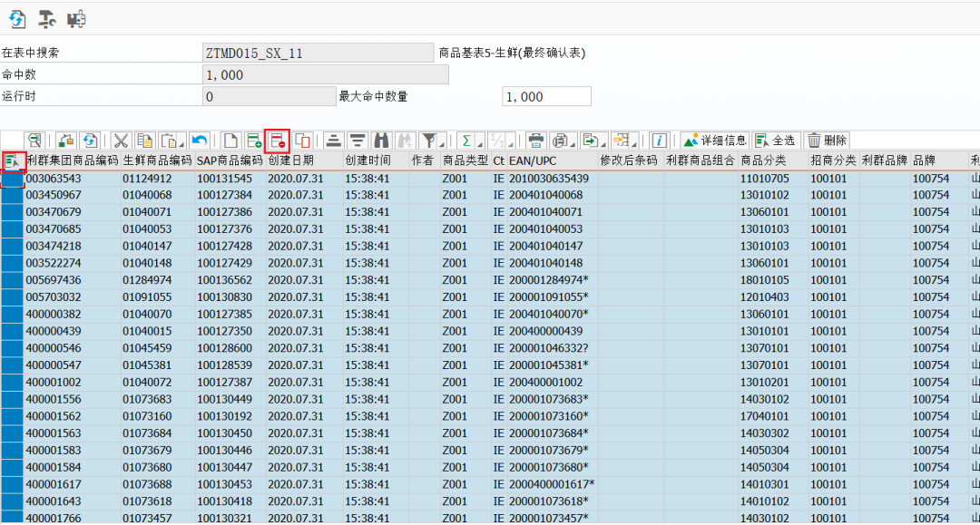Screen dimensions: 980x525
Task: Click the SAP商品编码 column header
Action: [x=230, y=161]
